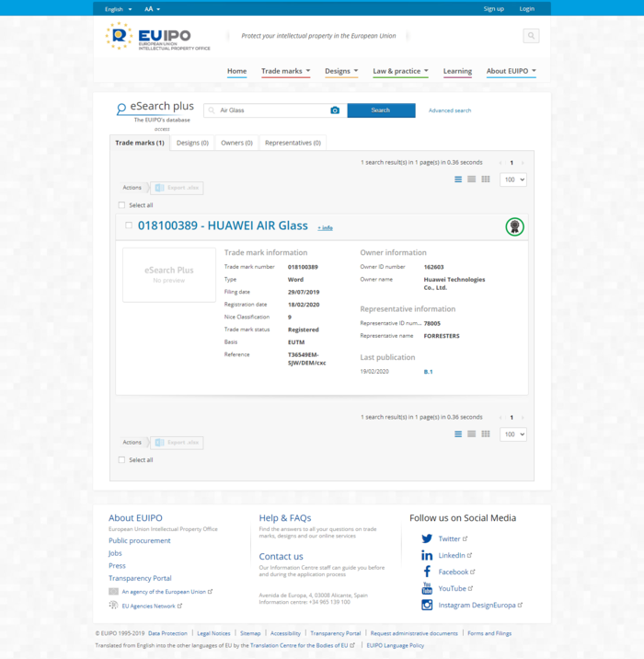Open the Help & FAQs heading link
This screenshot has height=659, width=644.
285,518
